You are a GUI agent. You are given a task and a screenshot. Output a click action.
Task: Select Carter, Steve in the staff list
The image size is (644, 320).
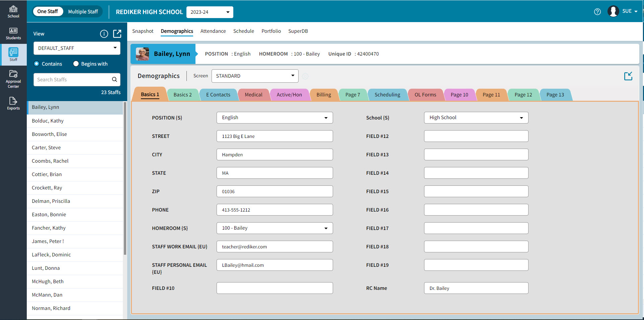(x=75, y=148)
